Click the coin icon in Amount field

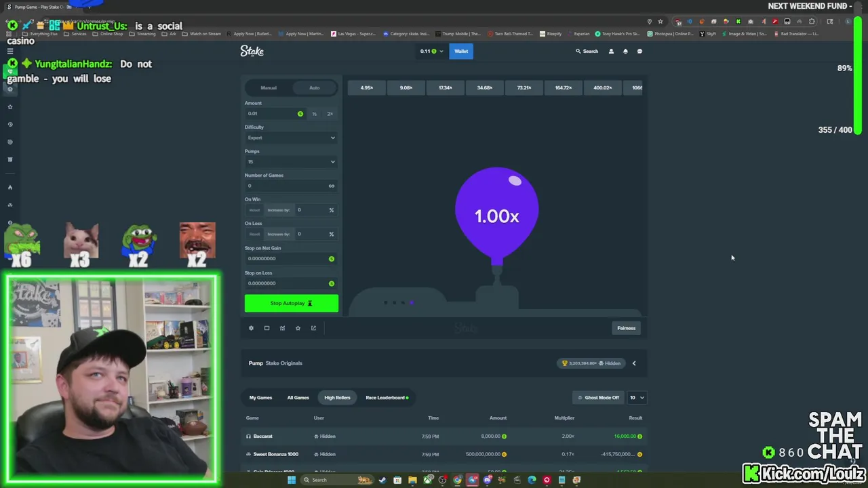point(300,114)
